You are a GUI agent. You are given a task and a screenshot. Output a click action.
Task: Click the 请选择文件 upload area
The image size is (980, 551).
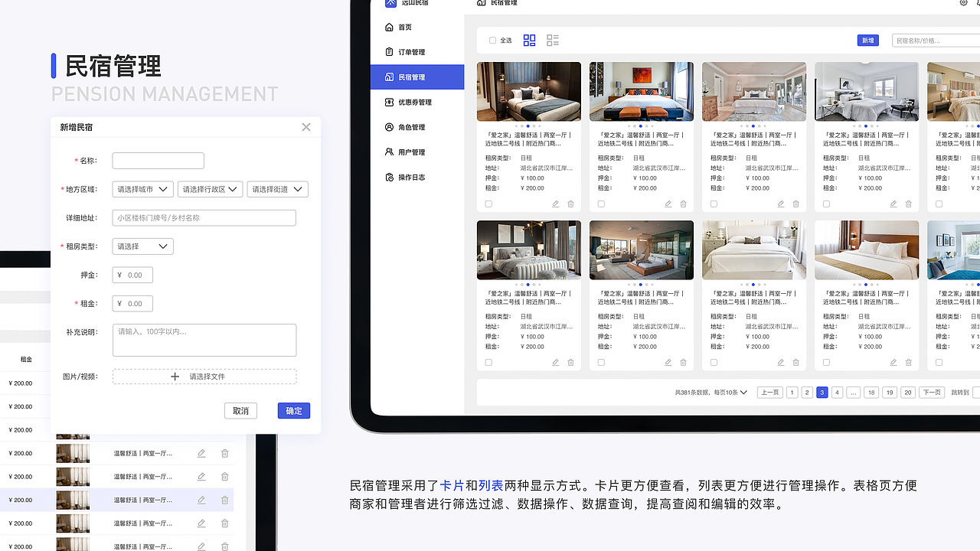pyautogui.click(x=204, y=377)
